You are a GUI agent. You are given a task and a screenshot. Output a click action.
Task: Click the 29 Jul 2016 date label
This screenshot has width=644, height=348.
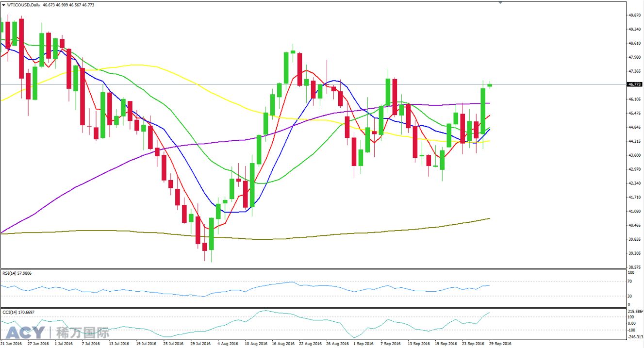pyautogui.click(x=201, y=344)
